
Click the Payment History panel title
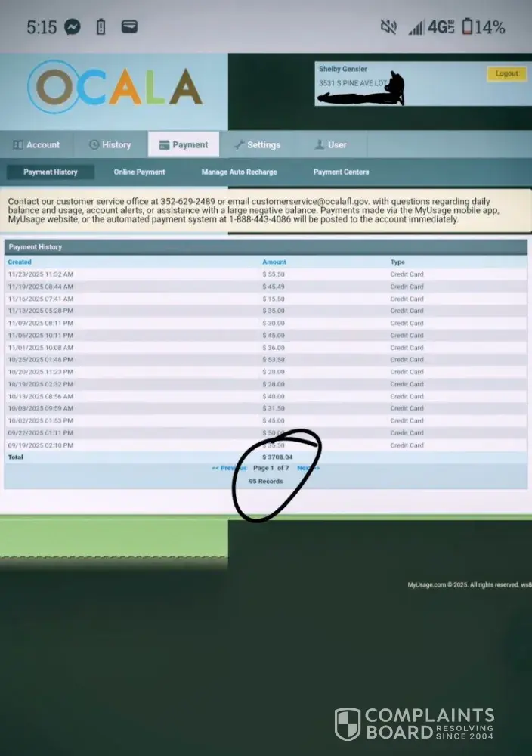pyautogui.click(x=36, y=247)
